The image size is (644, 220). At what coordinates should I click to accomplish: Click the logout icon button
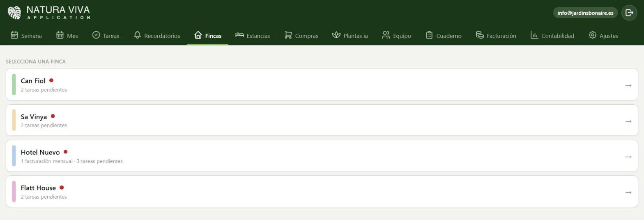(629, 13)
